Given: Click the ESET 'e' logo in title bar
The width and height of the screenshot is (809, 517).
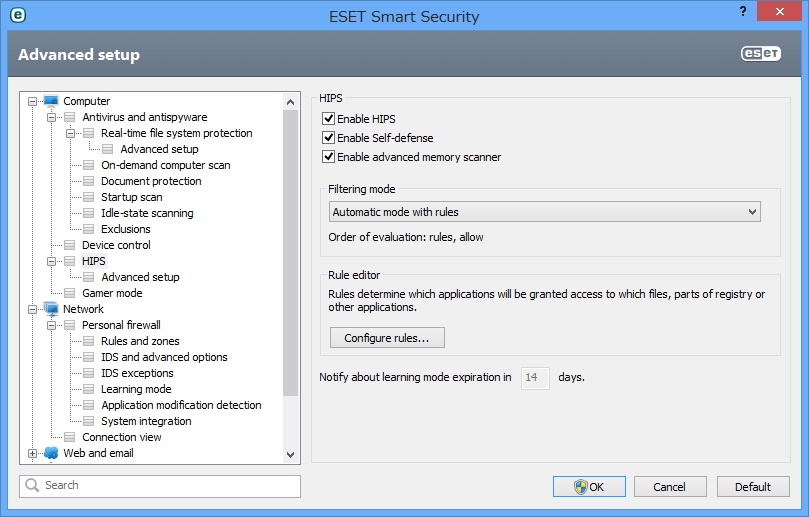Looking at the screenshot, I should [18, 15].
